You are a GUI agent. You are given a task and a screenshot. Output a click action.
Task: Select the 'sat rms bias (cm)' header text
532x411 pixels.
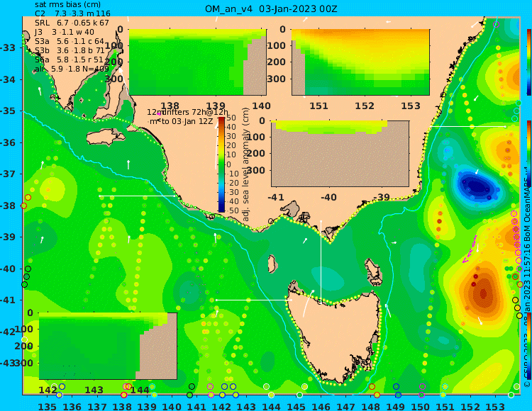[68, 5]
